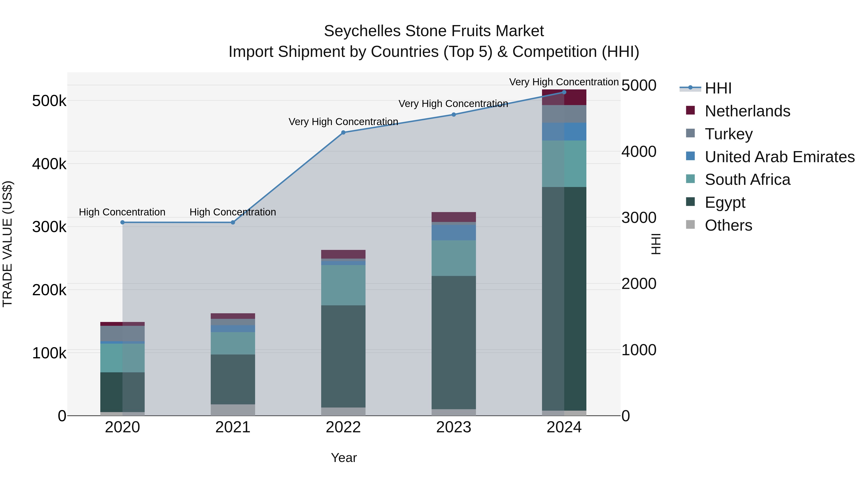The width and height of the screenshot is (868, 488).
Task: Toggle the Others series label
Action: pos(728,225)
